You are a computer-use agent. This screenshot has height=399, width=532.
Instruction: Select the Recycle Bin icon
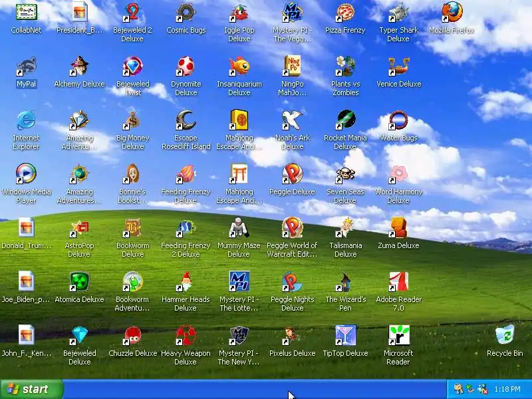[505, 335]
